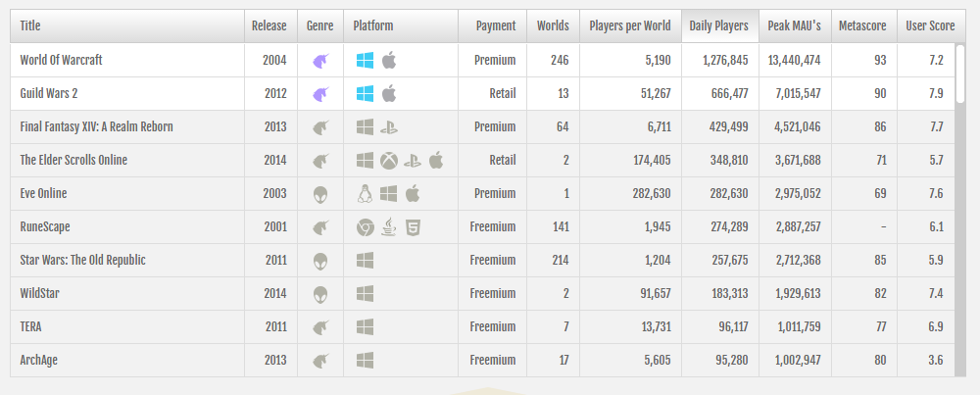Click the 13,440,474 peak MAU value
Image resolution: width=980 pixels, height=395 pixels.
[x=797, y=61]
